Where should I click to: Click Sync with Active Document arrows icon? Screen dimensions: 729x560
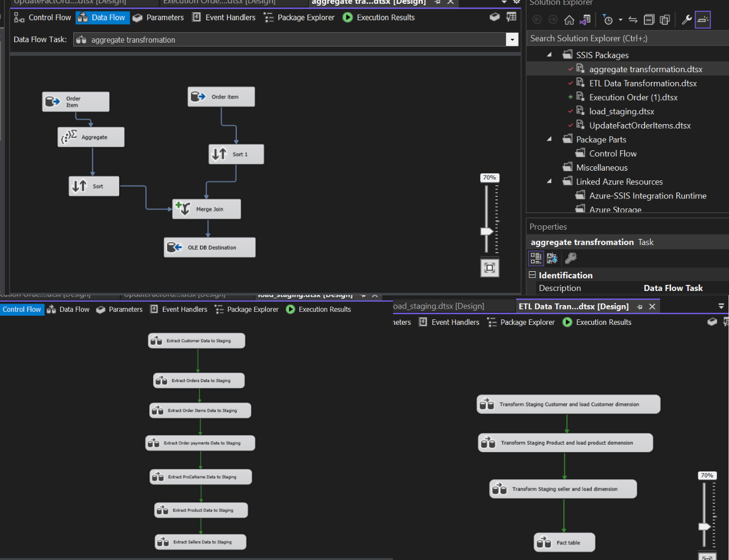click(x=633, y=20)
